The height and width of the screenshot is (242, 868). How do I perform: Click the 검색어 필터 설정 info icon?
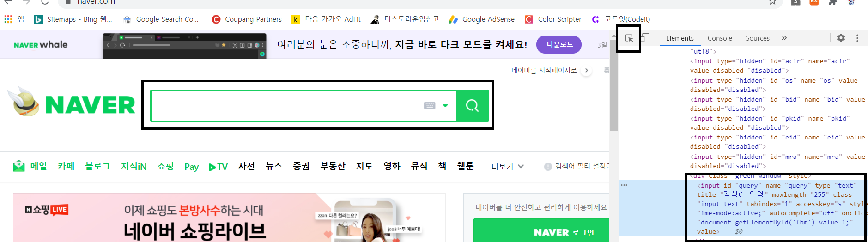tap(548, 167)
